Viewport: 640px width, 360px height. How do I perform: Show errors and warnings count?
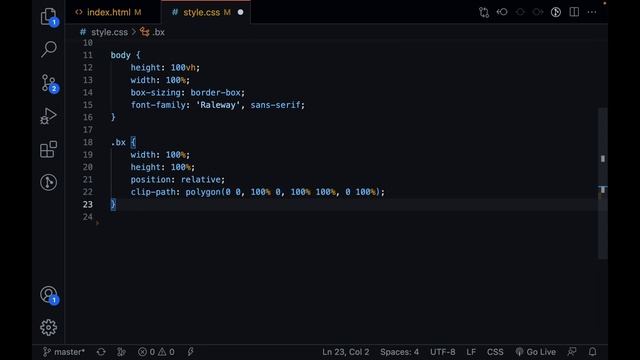point(156,352)
